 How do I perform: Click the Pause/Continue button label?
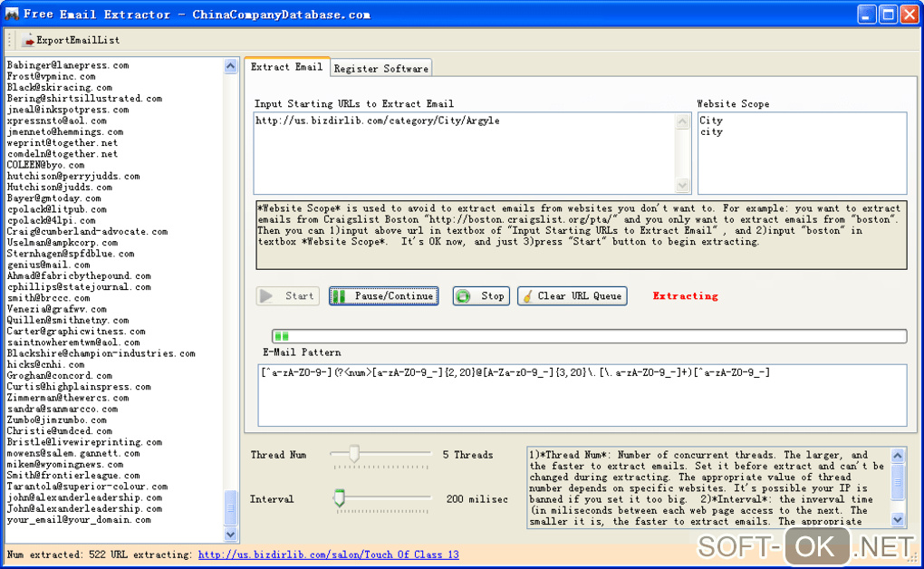394,296
